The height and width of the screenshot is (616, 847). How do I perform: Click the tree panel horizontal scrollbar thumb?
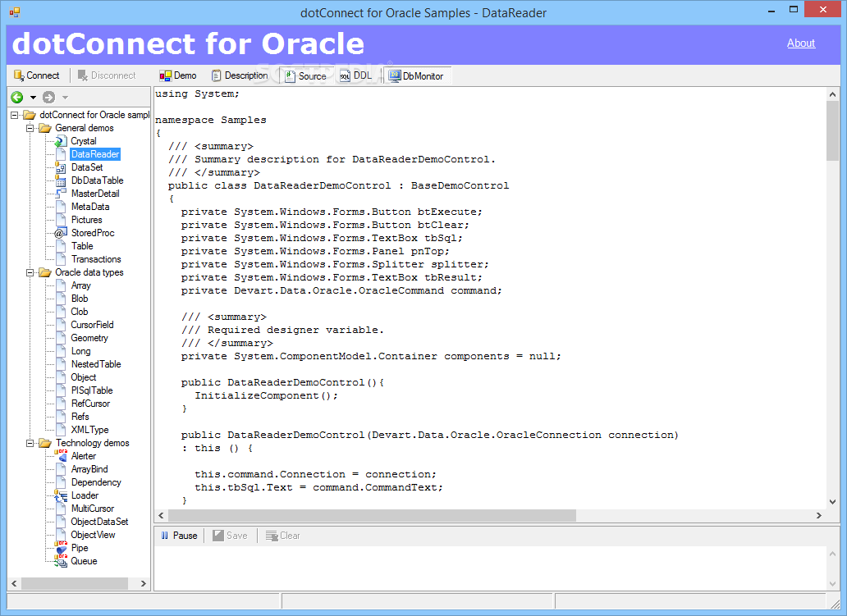(x=75, y=584)
